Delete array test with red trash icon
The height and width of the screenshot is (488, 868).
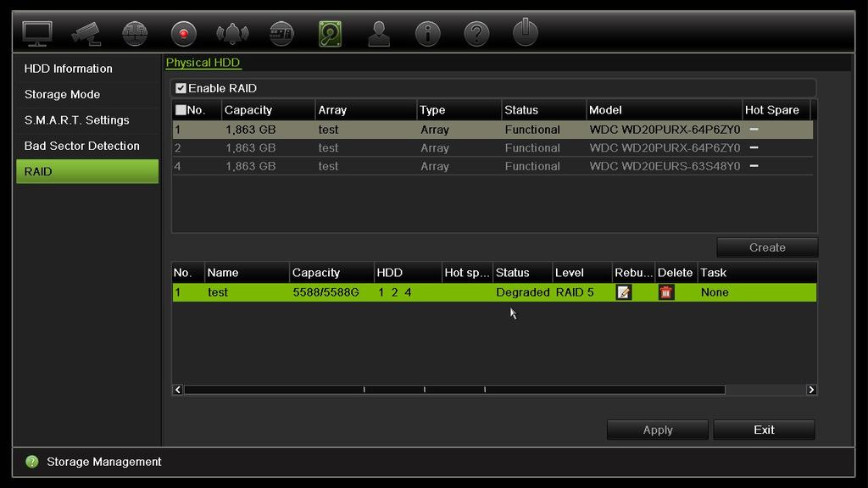[665, 292]
